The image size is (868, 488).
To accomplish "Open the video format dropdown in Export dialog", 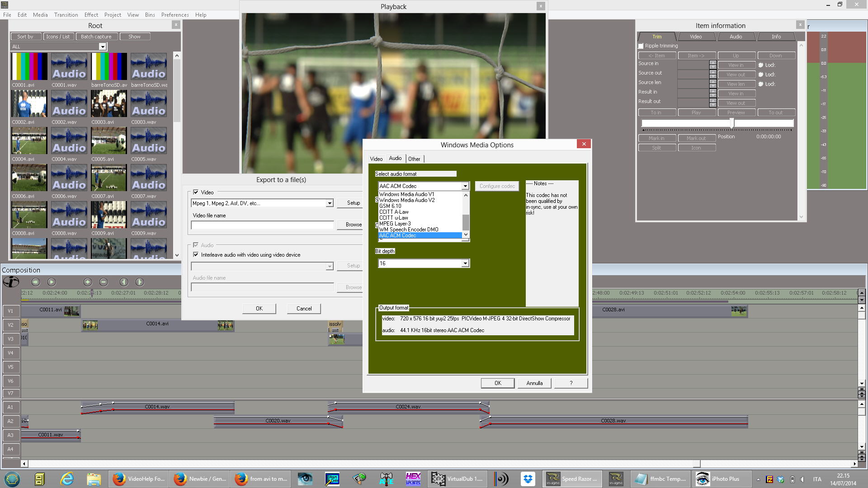I will click(330, 203).
